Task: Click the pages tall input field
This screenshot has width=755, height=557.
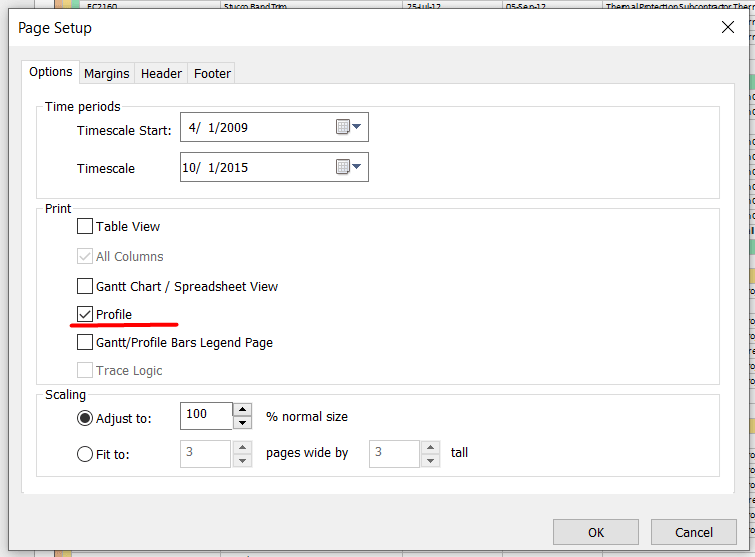Action: [x=394, y=454]
